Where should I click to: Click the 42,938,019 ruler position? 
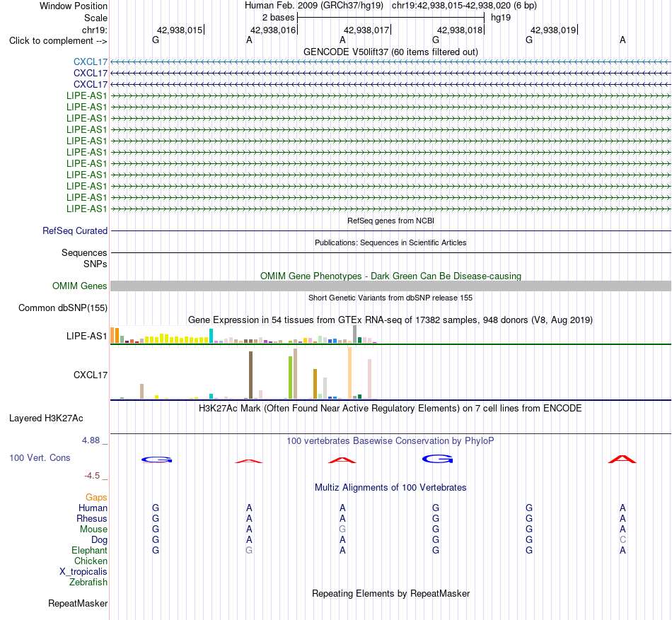(x=553, y=30)
